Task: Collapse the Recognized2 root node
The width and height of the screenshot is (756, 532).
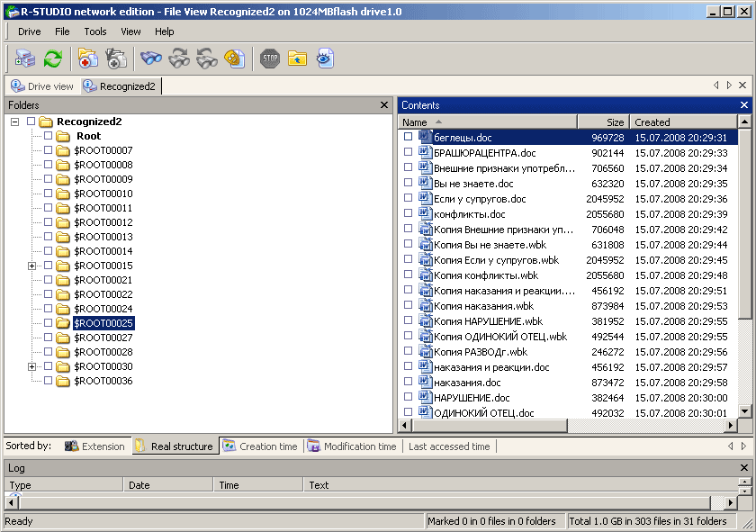Action: [x=15, y=122]
